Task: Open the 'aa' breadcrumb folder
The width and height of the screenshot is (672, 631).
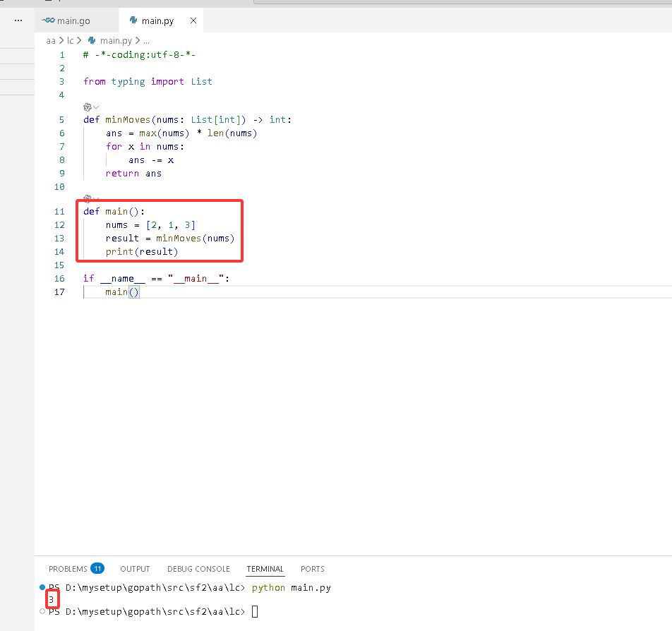Action: (x=51, y=41)
